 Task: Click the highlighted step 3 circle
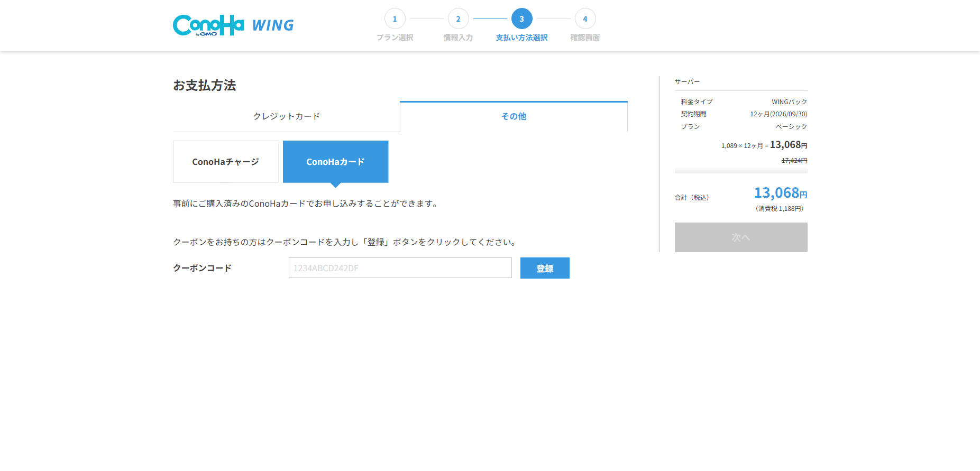coord(521,19)
